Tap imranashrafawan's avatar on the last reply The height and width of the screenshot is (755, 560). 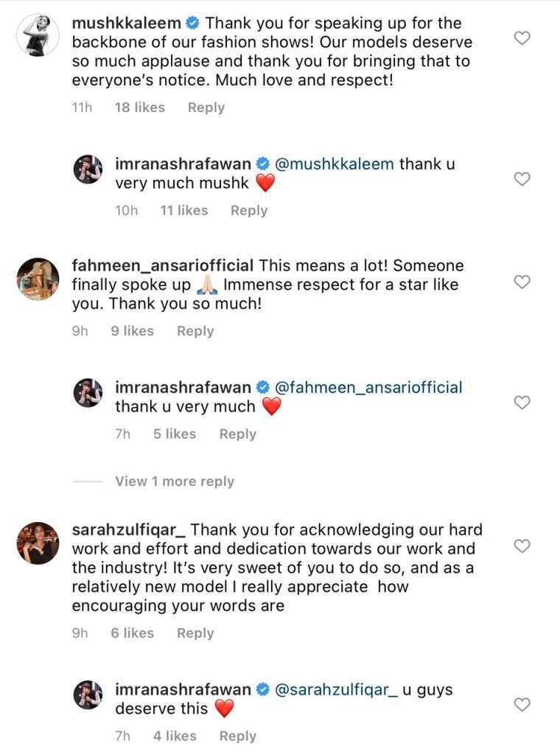point(88,695)
